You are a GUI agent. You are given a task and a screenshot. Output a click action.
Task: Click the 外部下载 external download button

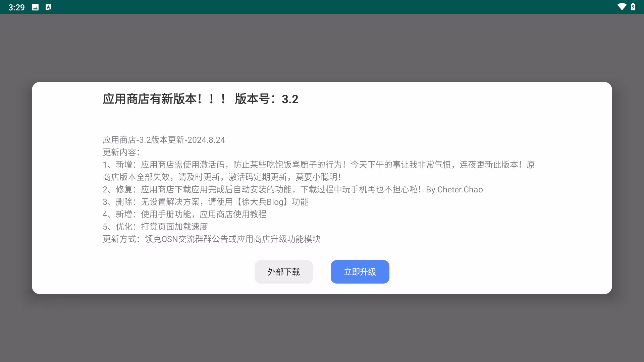284,272
